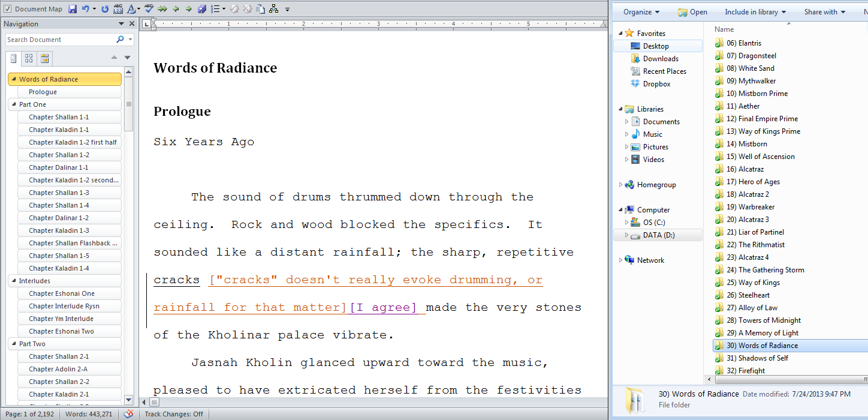This screenshot has height=420, width=868.
Task: Click Page 1 of 2,192 status indicator
Action: coord(29,414)
